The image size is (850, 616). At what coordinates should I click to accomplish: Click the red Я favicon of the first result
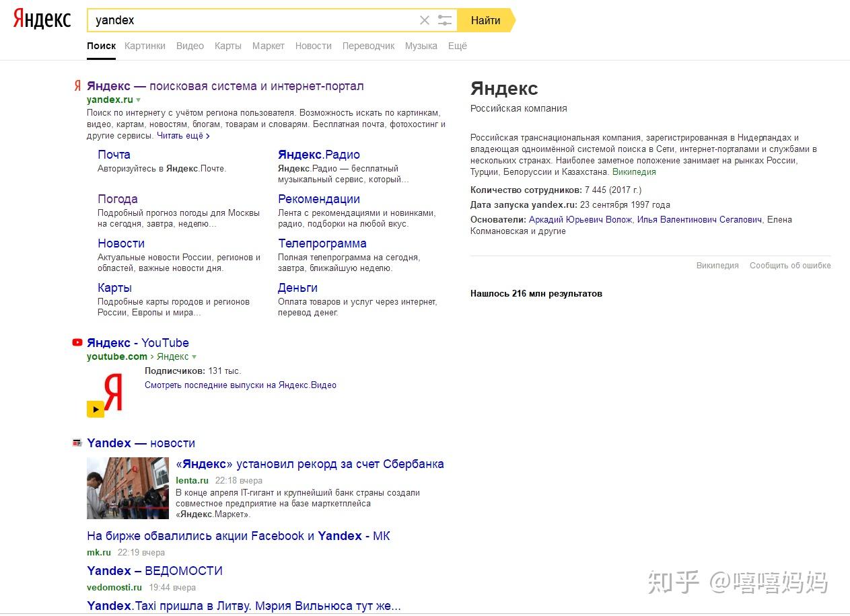(x=76, y=86)
